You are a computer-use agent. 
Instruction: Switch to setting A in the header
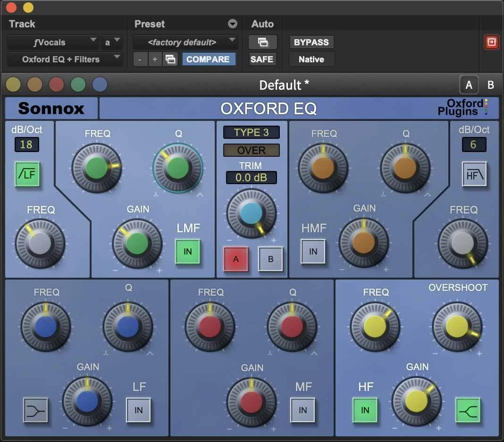(469, 85)
